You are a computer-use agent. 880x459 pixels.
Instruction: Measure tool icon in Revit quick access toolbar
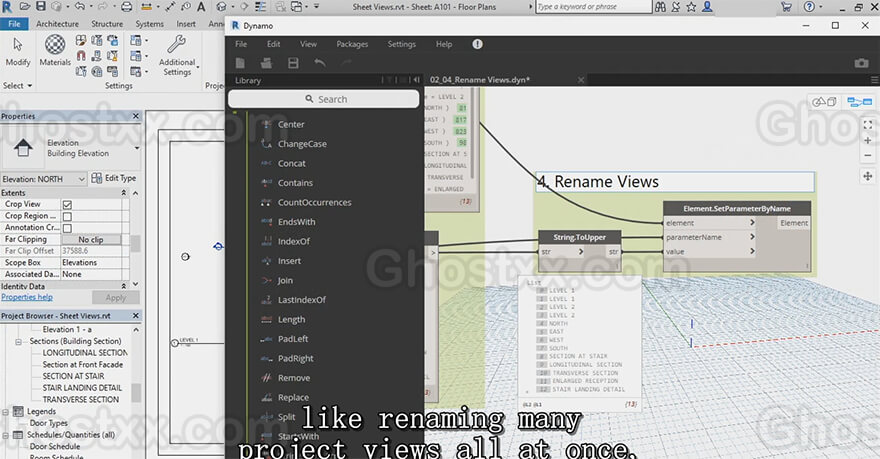[x=146, y=7]
